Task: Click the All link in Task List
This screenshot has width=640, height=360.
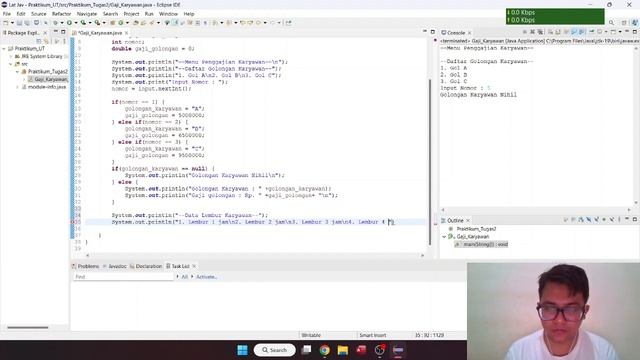Action: (x=184, y=277)
